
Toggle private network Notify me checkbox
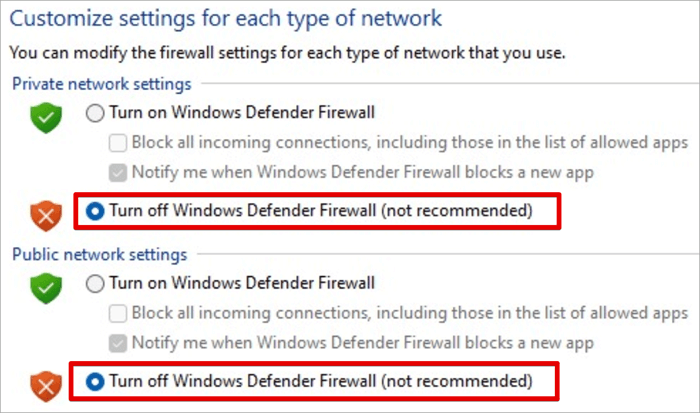[119, 171]
